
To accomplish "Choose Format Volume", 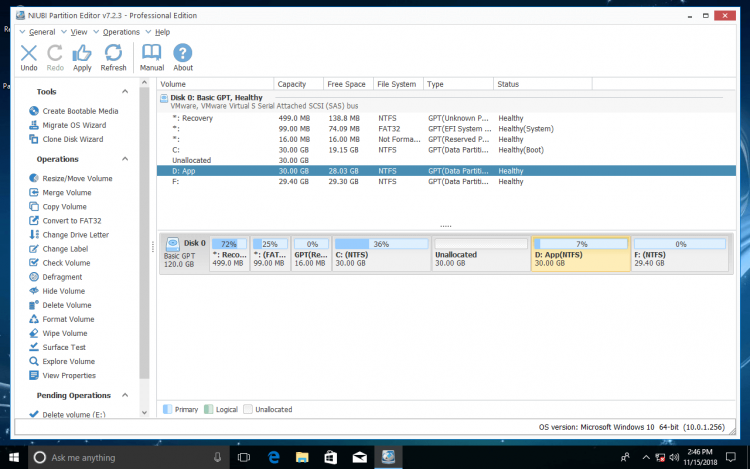I will (62, 319).
